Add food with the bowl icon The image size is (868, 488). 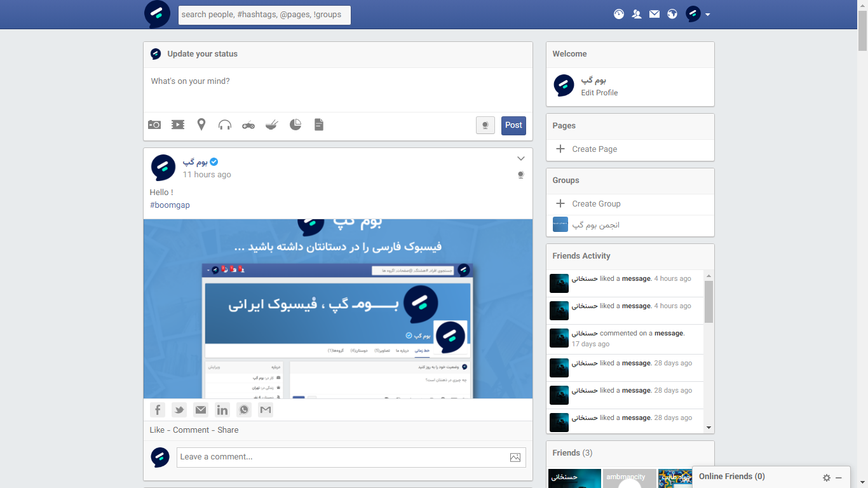tap(272, 125)
